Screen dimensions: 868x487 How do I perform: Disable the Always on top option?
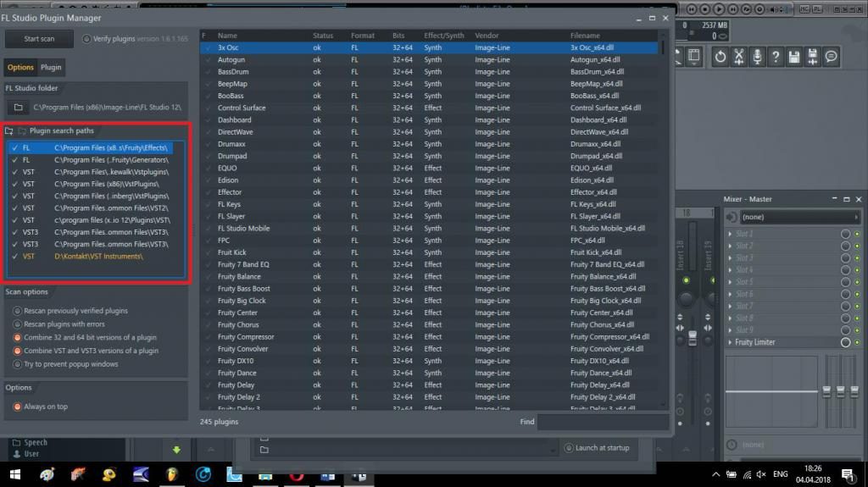click(18, 407)
